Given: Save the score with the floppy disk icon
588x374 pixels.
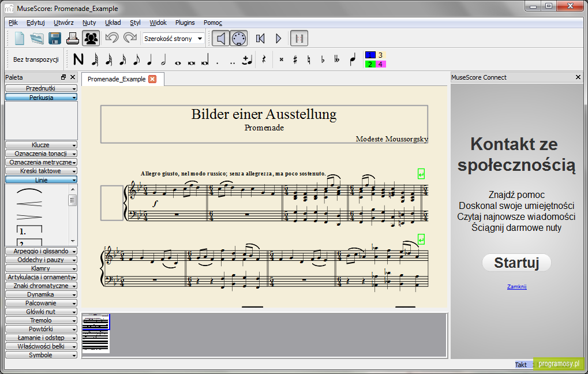Looking at the screenshot, I should pos(55,38).
